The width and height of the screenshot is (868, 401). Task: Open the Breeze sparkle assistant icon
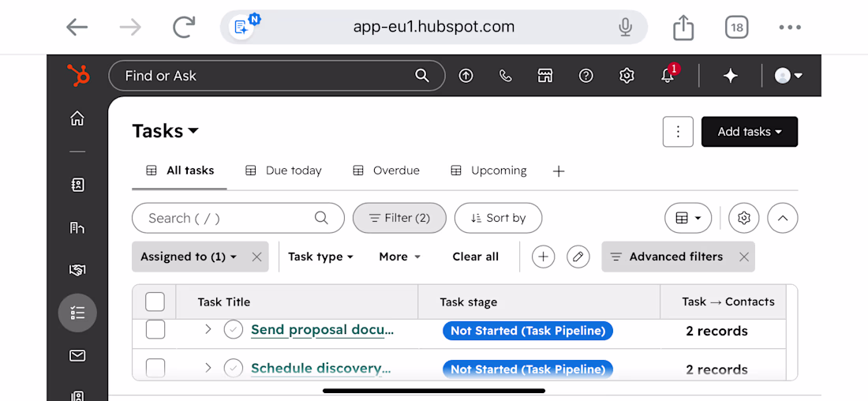731,76
